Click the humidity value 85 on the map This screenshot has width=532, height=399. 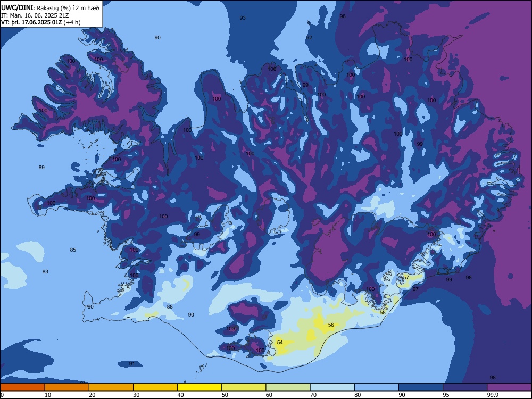tap(73, 250)
